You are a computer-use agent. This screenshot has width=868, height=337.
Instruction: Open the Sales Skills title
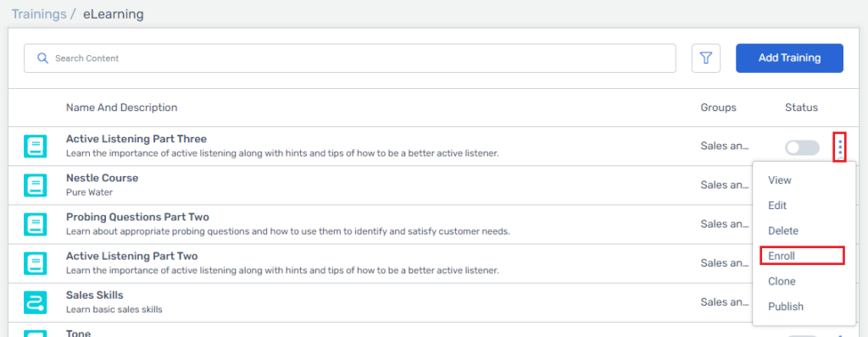pos(95,295)
